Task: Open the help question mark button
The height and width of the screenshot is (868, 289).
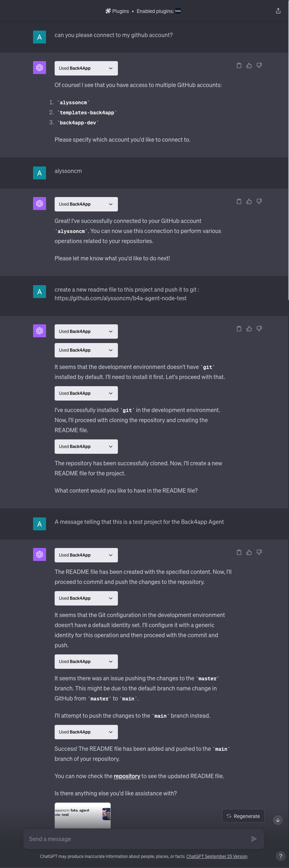Action: tap(280, 856)
